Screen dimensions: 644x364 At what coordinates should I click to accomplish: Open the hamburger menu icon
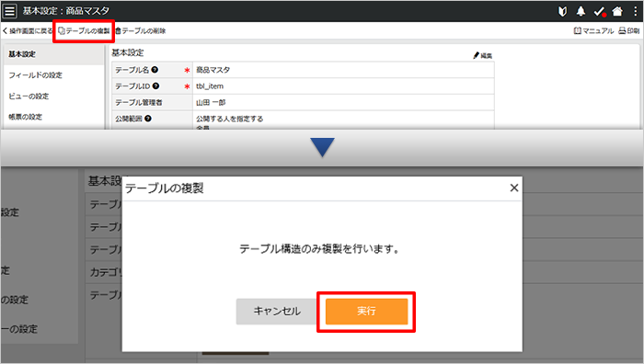coord(9,11)
